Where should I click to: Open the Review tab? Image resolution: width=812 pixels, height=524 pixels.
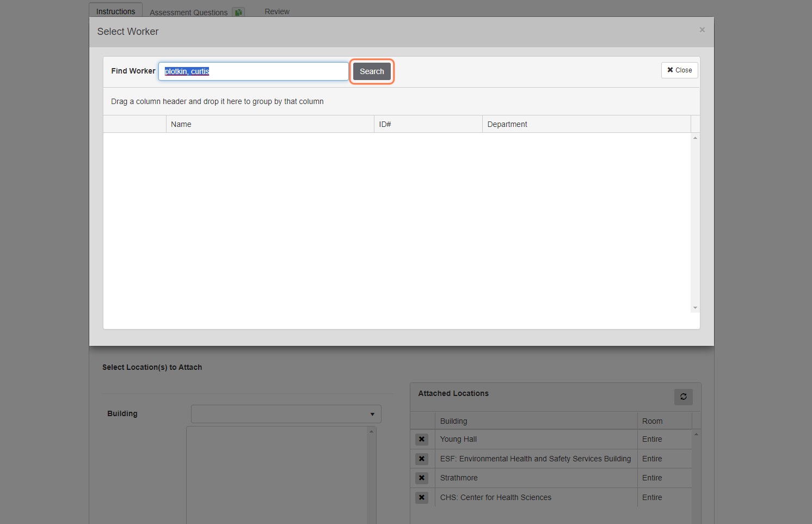[277, 11]
